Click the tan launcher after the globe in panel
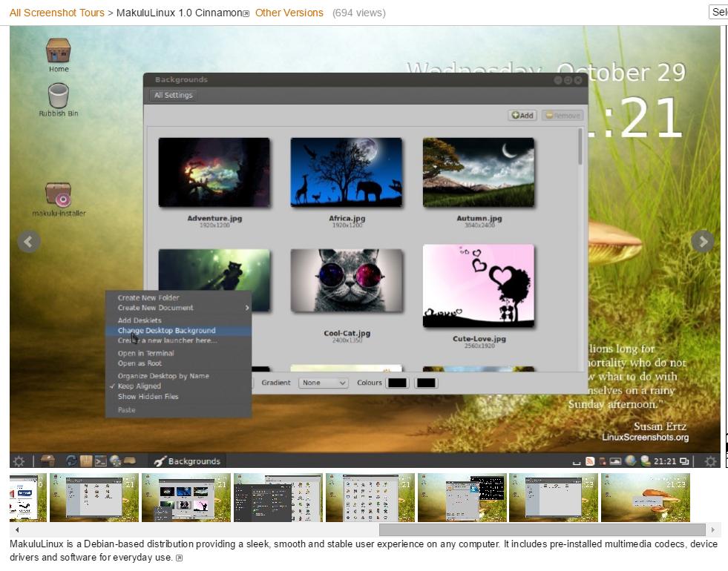 pos(130,461)
